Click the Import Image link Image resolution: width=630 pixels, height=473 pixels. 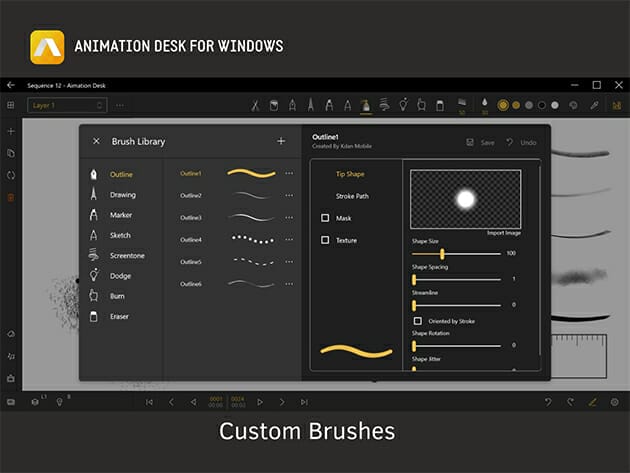503,233
